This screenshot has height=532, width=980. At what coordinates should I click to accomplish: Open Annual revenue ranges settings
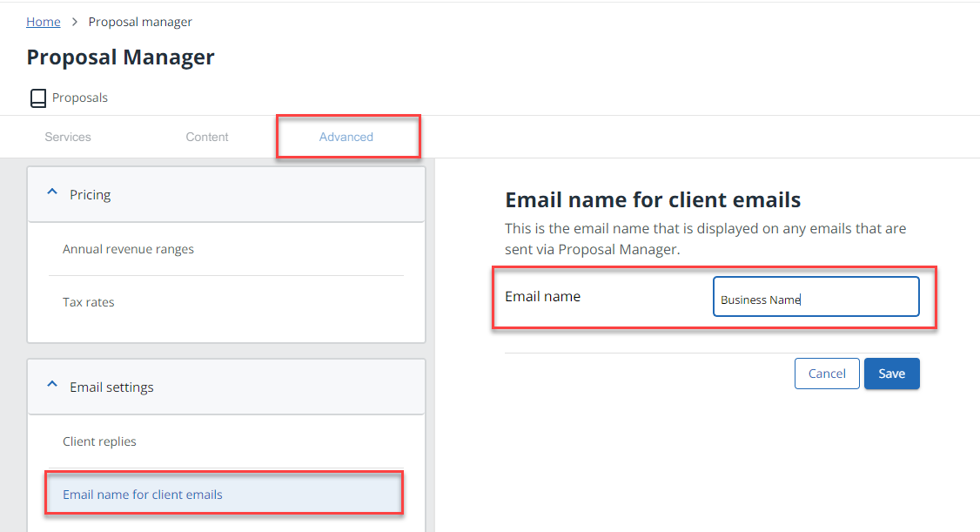(128, 249)
